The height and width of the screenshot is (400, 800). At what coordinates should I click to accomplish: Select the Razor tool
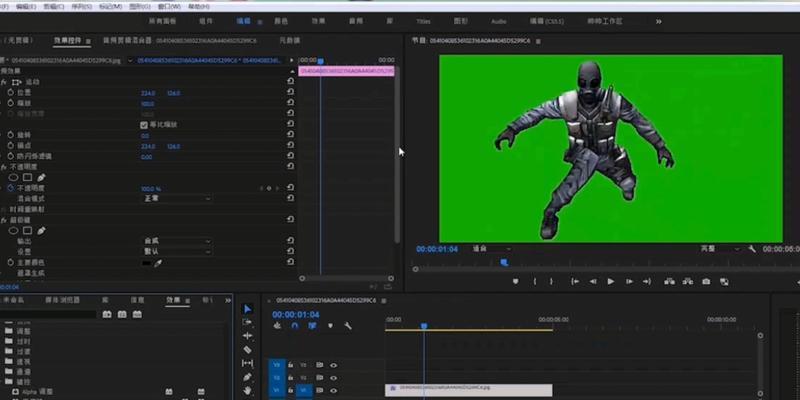pos(247,349)
